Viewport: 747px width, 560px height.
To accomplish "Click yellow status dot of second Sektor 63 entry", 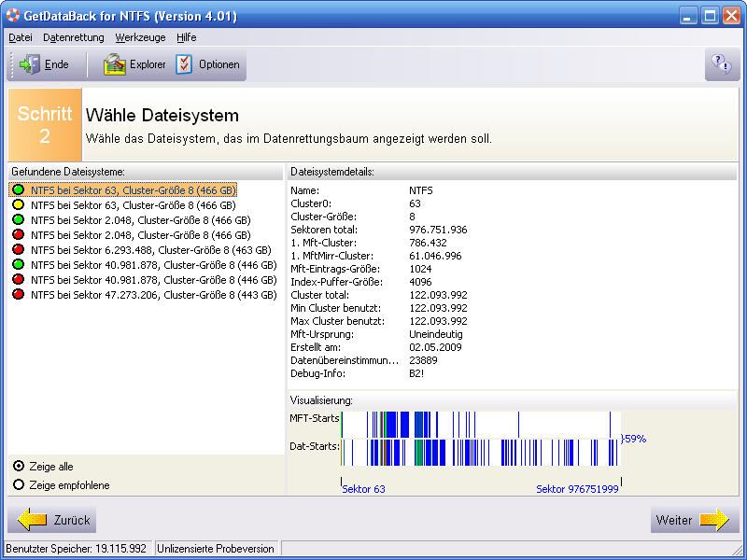I will (x=19, y=204).
